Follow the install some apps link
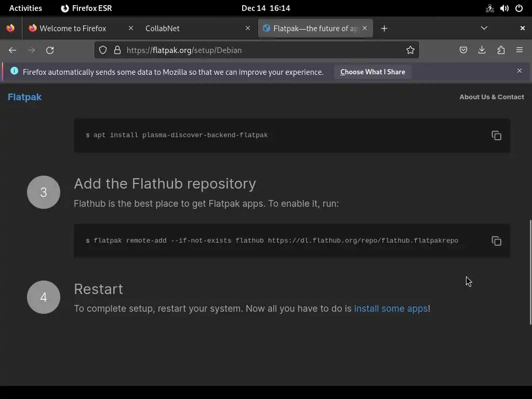The image size is (532, 399). (391, 309)
